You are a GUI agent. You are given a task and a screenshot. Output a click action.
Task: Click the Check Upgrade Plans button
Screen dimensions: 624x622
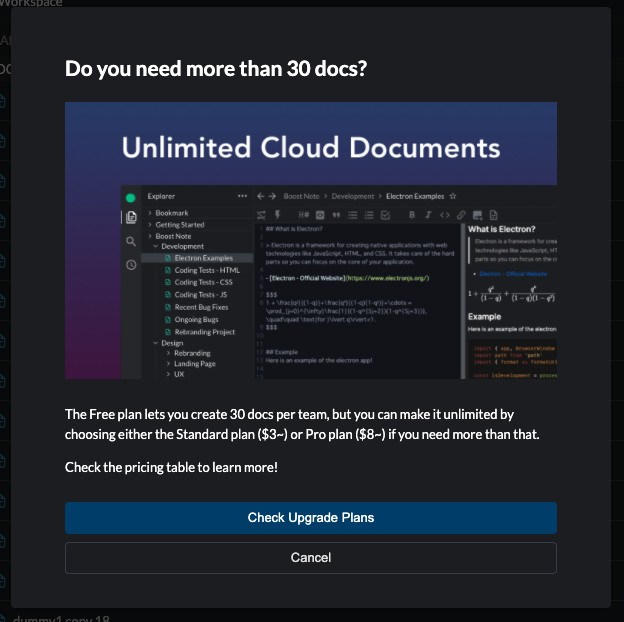(x=311, y=518)
